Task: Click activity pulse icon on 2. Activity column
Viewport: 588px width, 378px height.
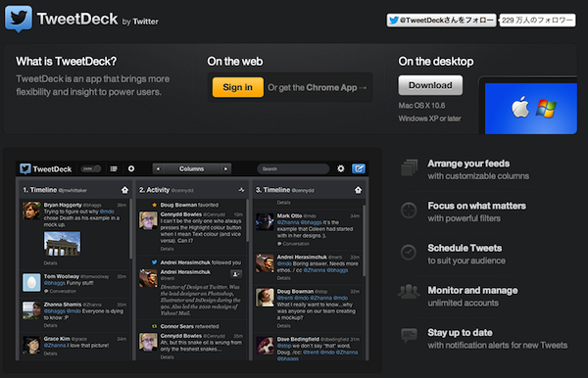Action: click(x=241, y=190)
